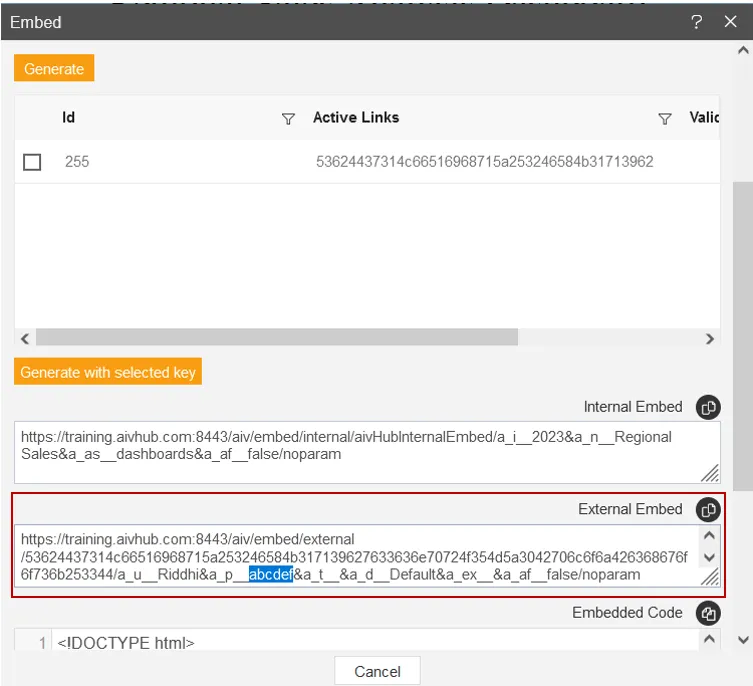Click the Valid column header
Screen dimensions: 753x686
pyautogui.click(x=704, y=117)
